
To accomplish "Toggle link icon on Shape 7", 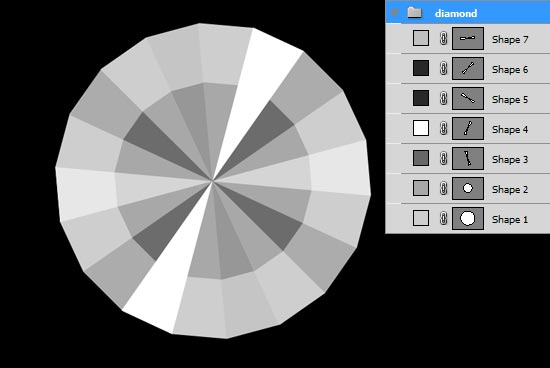I will point(443,38).
